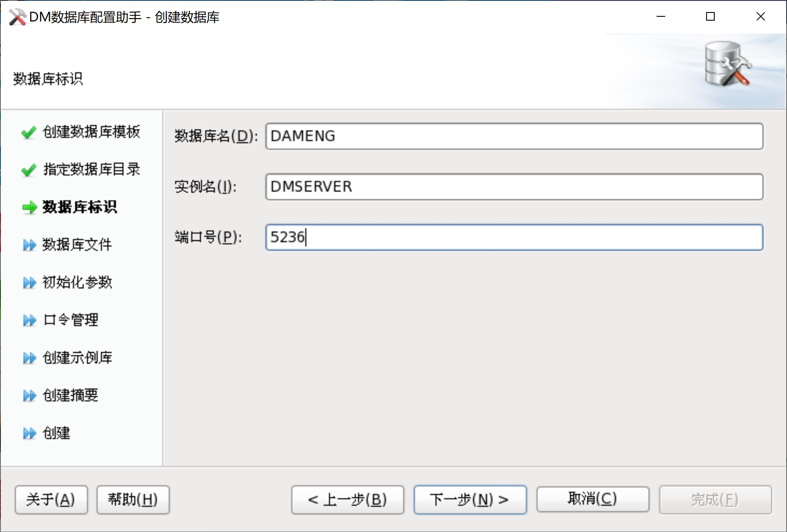
Task: Select the 创建数据库模板 step
Action: tap(91, 132)
